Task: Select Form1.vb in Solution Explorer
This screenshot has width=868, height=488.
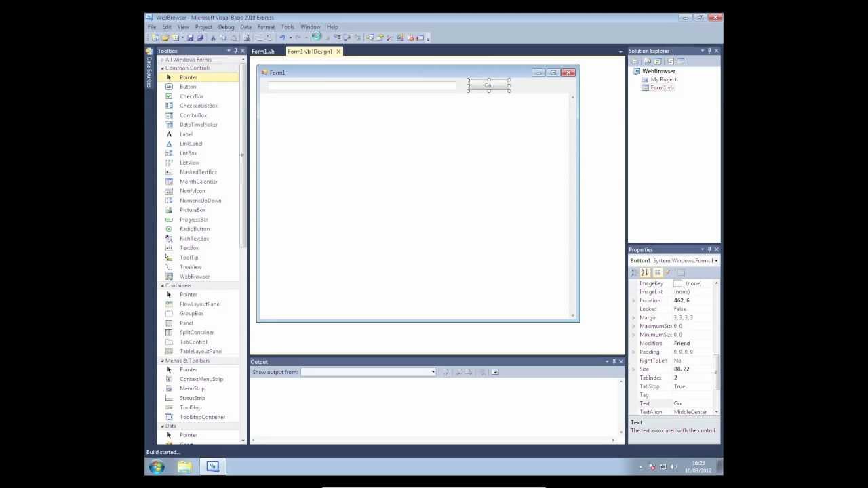Action: 662,88
